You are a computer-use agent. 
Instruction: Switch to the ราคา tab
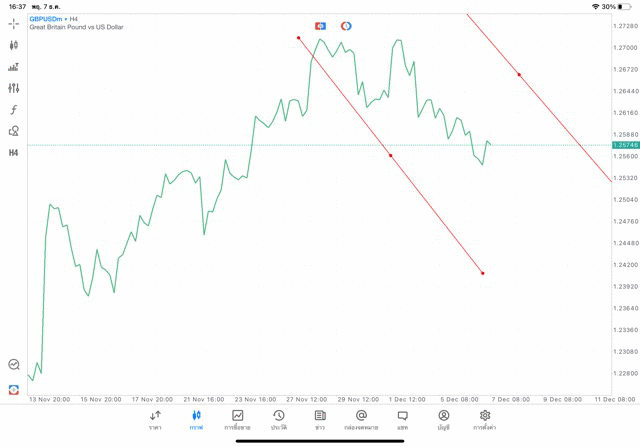pyautogui.click(x=155, y=420)
